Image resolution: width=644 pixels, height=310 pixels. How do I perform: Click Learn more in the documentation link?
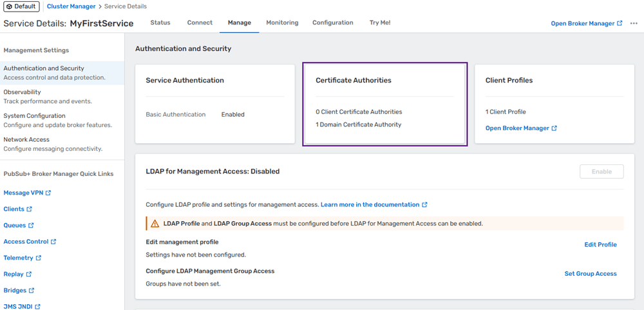tap(370, 205)
